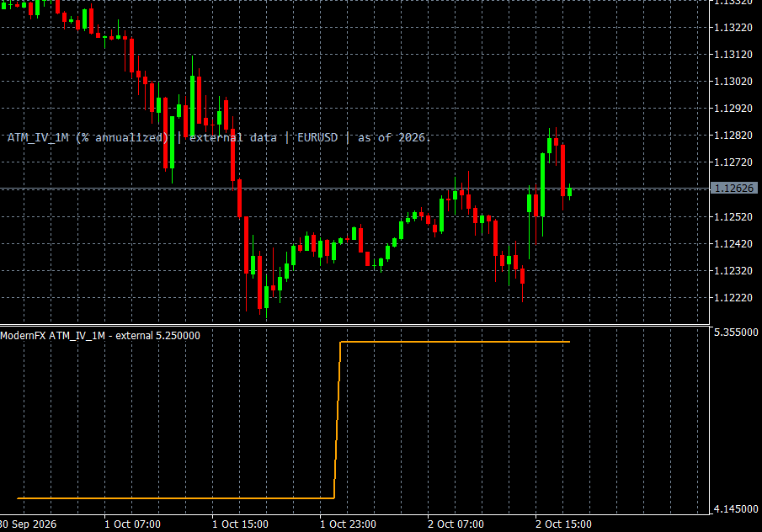Click the 1 Oct 23:00 time label
Image resolution: width=762 pixels, height=532 pixels.
click(348, 524)
